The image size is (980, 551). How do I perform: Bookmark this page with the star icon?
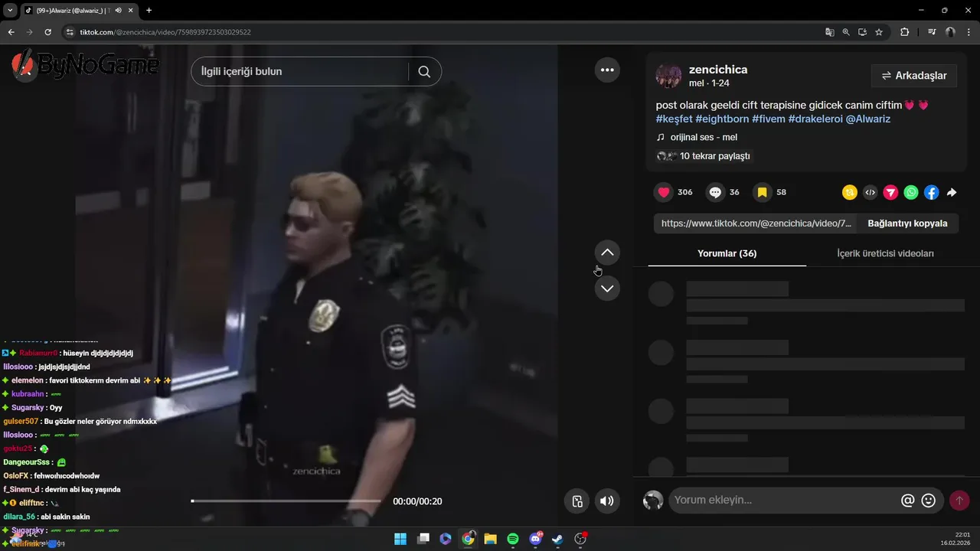pos(879,32)
